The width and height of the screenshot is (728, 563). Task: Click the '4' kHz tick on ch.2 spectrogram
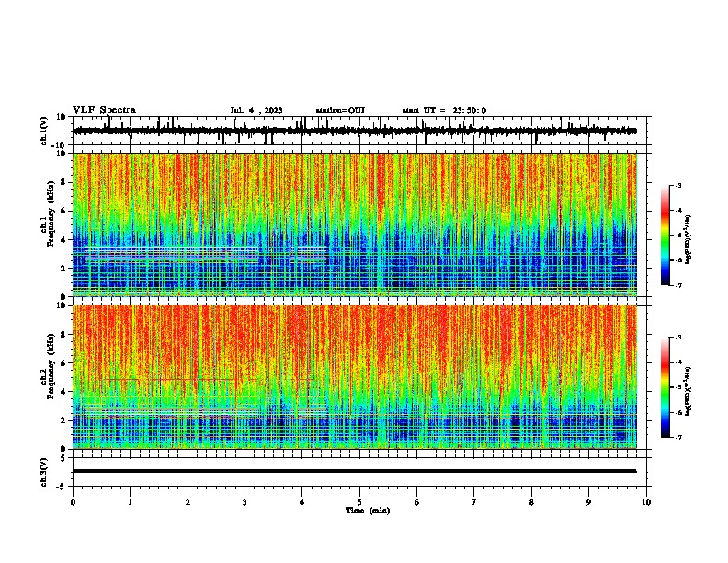(64, 392)
